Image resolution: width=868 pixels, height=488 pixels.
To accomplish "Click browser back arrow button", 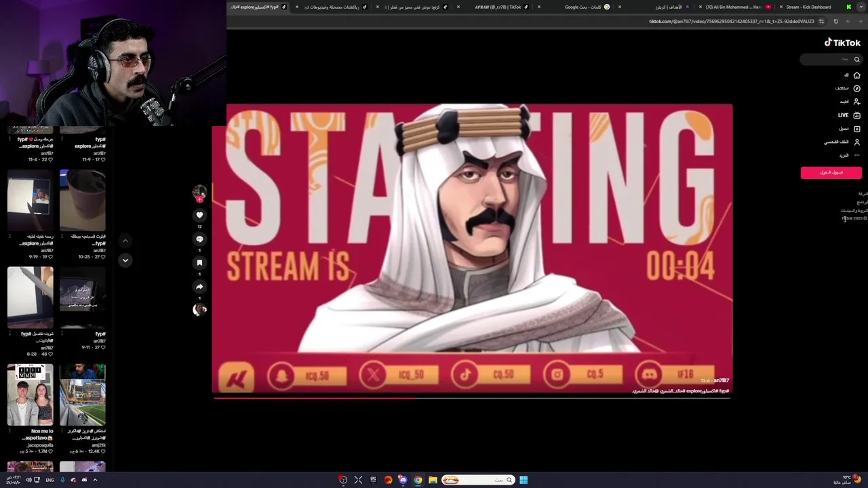I will click(860, 21).
